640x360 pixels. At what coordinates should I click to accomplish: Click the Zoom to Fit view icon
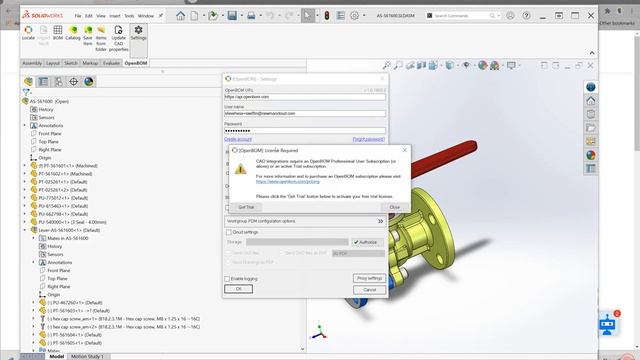pyautogui.click(x=386, y=65)
